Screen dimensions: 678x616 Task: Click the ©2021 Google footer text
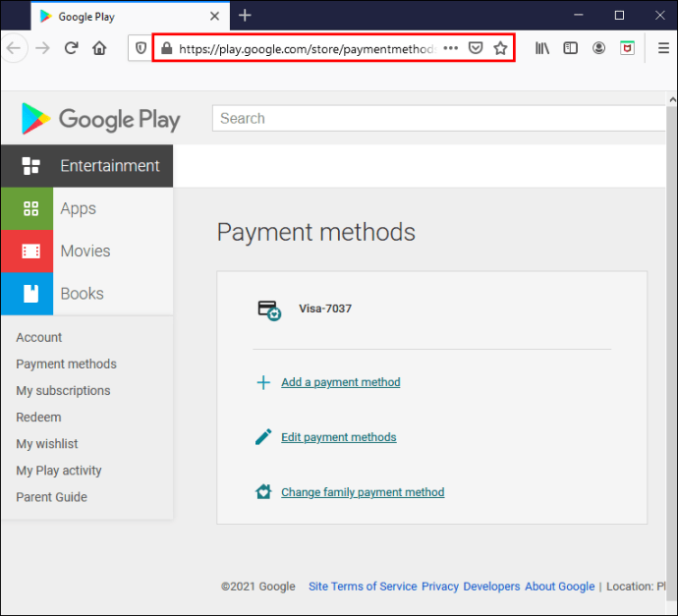point(258,587)
